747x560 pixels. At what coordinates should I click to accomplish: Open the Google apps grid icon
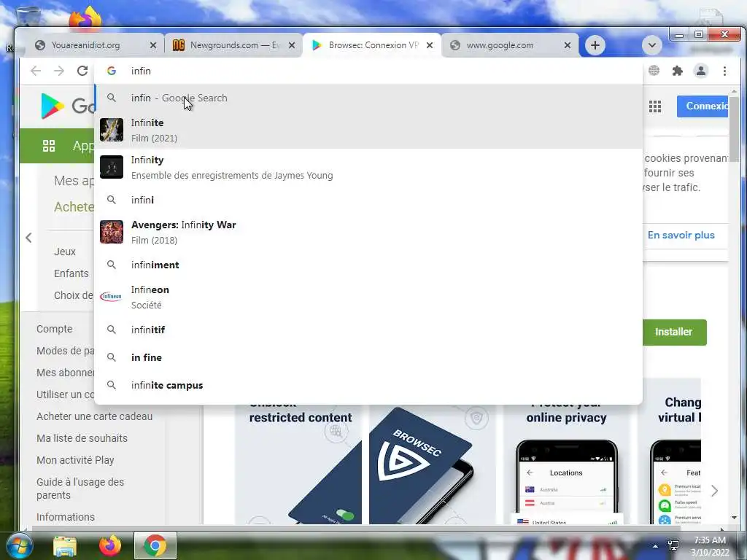[655, 106]
